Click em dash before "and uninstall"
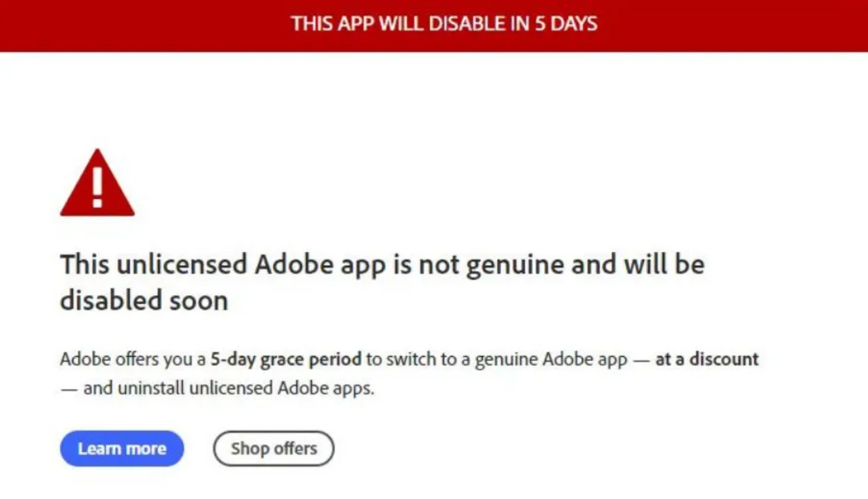Image resolution: width=868 pixels, height=499 pixels. (69, 389)
